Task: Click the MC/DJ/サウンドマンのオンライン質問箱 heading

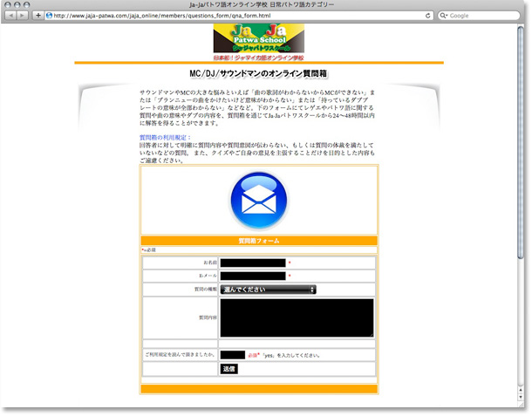Action: click(x=259, y=74)
